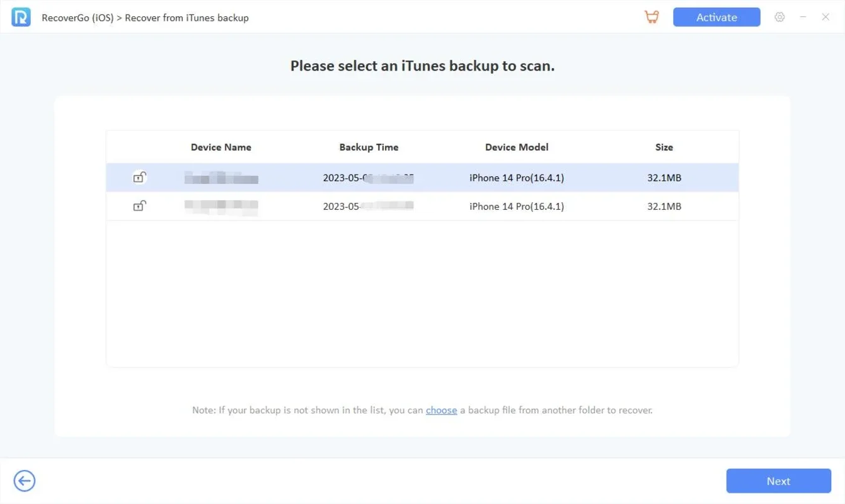Click the Activate button
This screenshot has height=504, width=845.
pyautogui.click(x=716, y=18)
